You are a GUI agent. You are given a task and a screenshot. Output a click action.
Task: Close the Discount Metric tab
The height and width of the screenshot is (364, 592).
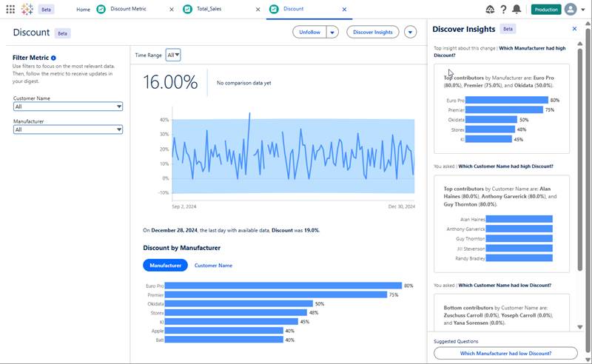point(172,10)
